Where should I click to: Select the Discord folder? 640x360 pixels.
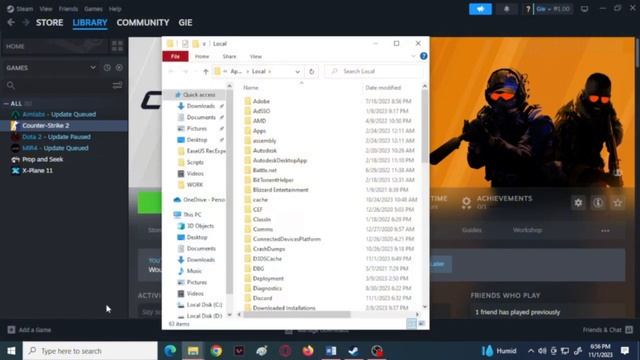click(x=262, y=298)
